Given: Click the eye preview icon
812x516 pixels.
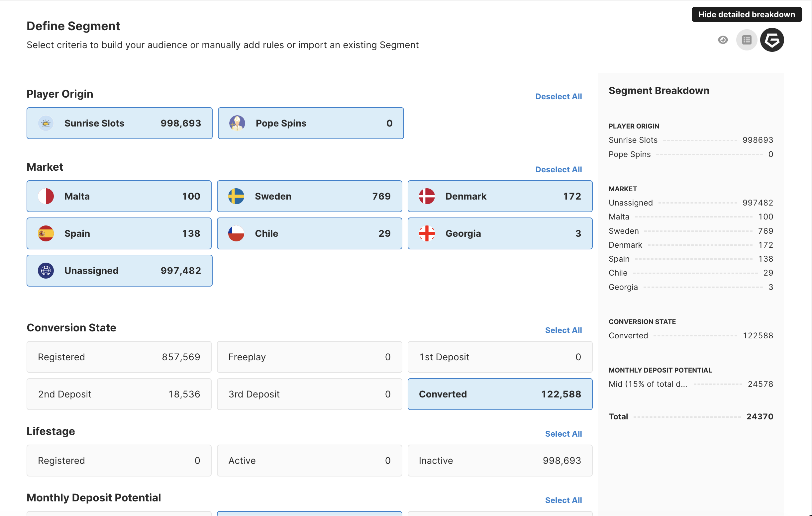Looking at the screenshot, I should [723, 40].
